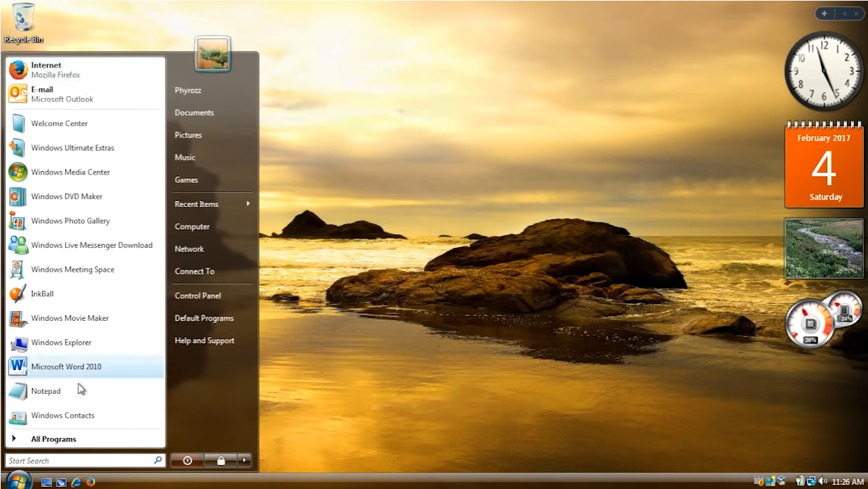Select Connect To option
The image size is (868, 489).
pyautogui.click(x=195, y=272)
